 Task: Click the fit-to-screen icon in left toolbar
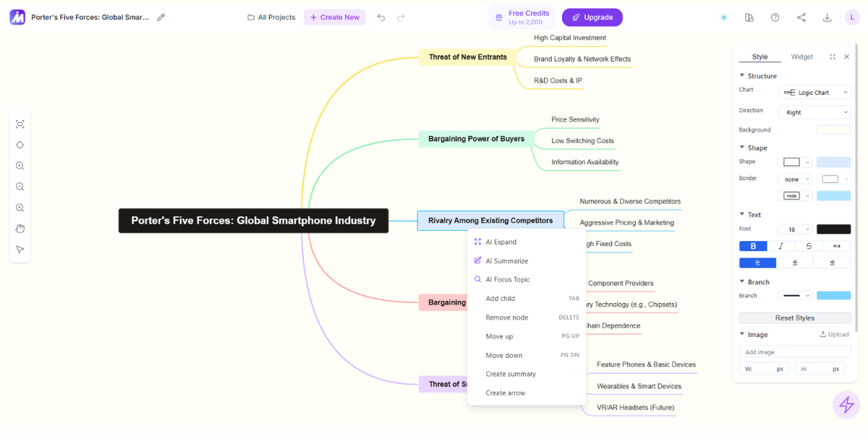[20, 124]
